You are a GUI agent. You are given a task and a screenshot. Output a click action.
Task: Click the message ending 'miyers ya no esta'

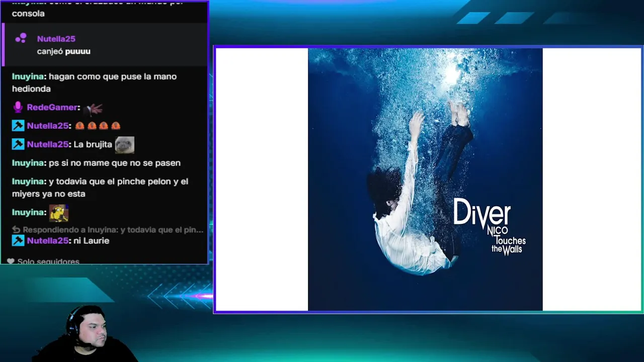pyautogui.click(x=101, y=188)
